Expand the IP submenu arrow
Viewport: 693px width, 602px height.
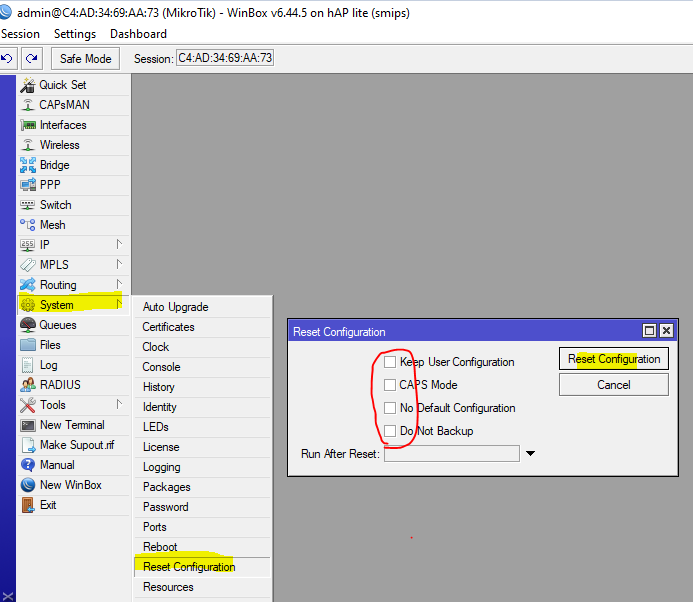tap(119, 244)
